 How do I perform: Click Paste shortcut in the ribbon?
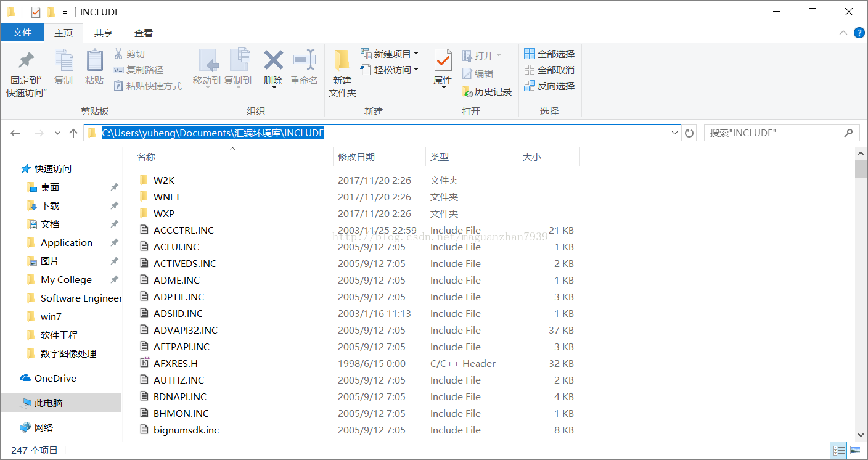tap(148, 86)
